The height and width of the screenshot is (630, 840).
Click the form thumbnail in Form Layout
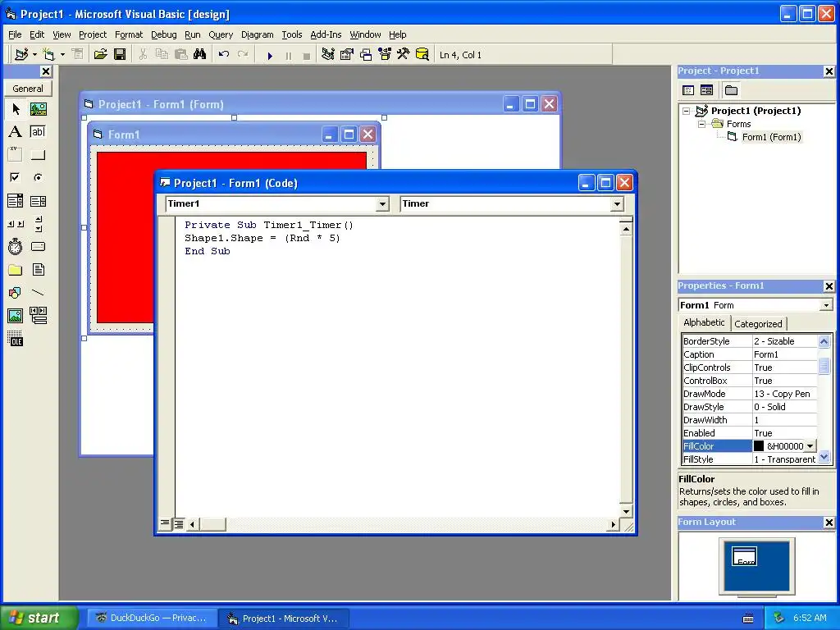pos(745,556)
